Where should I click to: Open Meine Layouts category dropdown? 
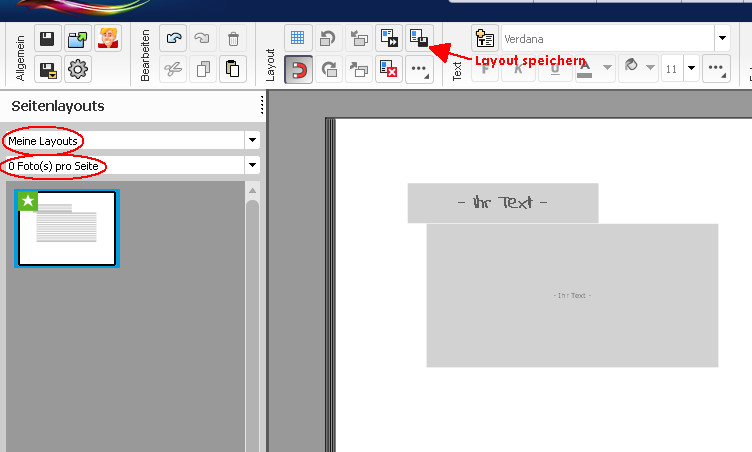point(131,141)
